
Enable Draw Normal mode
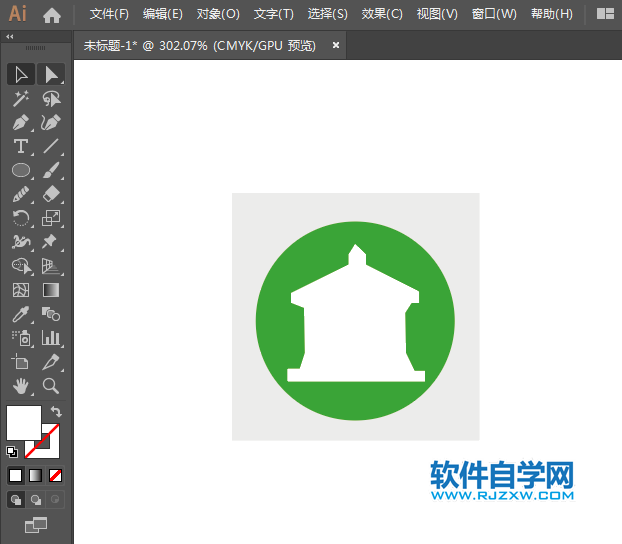pyautogui.click(x=16, y=500)
